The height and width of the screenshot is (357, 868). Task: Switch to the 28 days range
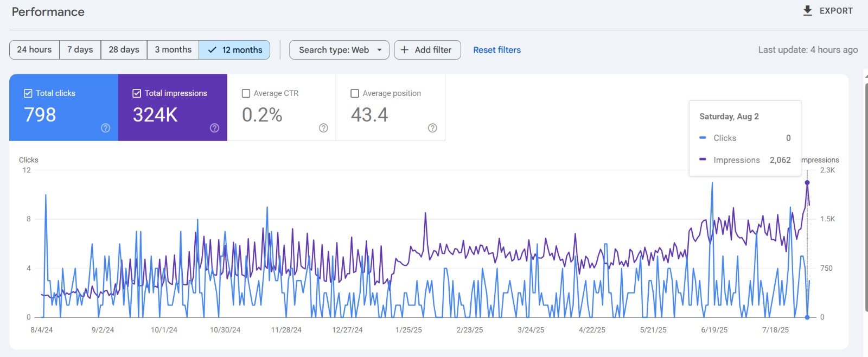(124, 50)
